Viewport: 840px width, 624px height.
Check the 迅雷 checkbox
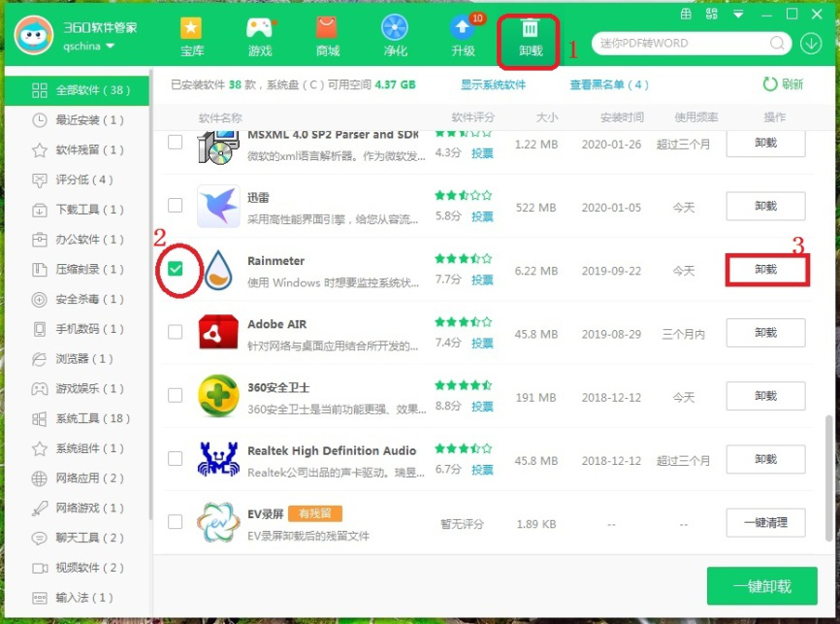tap(176, 206)
